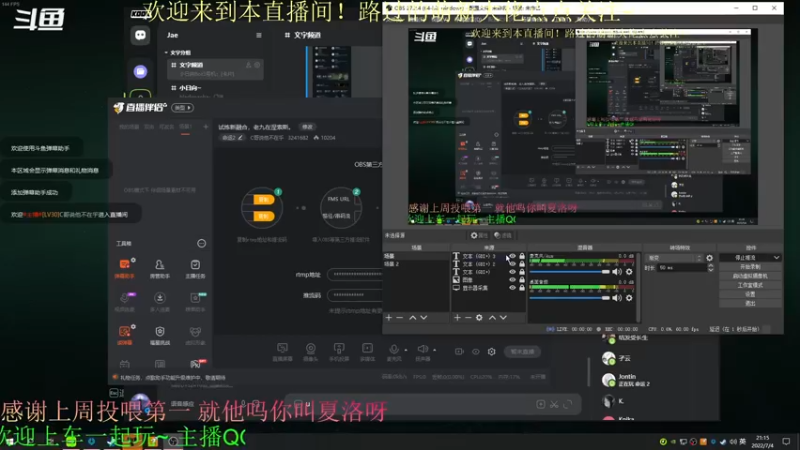
Task: Move source down in the sources list
Action: [504, 317]
